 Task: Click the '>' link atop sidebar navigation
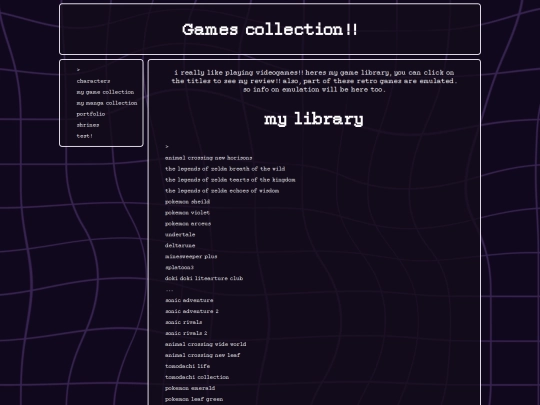79,70
